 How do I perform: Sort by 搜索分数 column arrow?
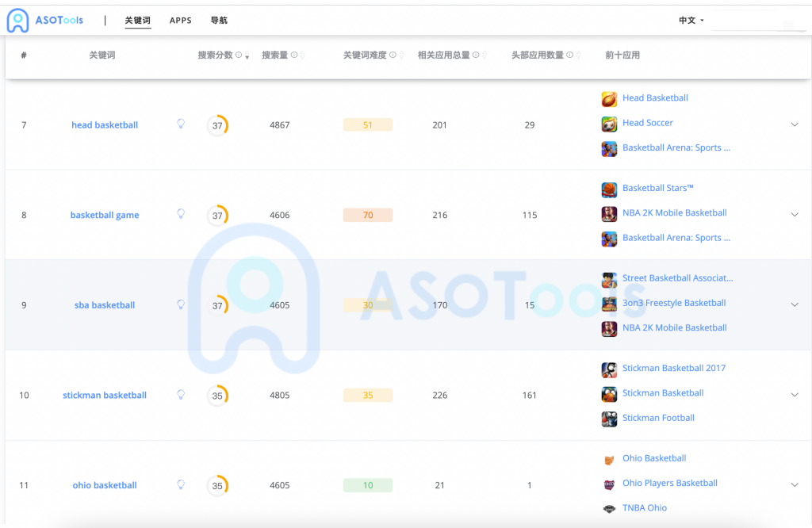(x=247, y=55)
